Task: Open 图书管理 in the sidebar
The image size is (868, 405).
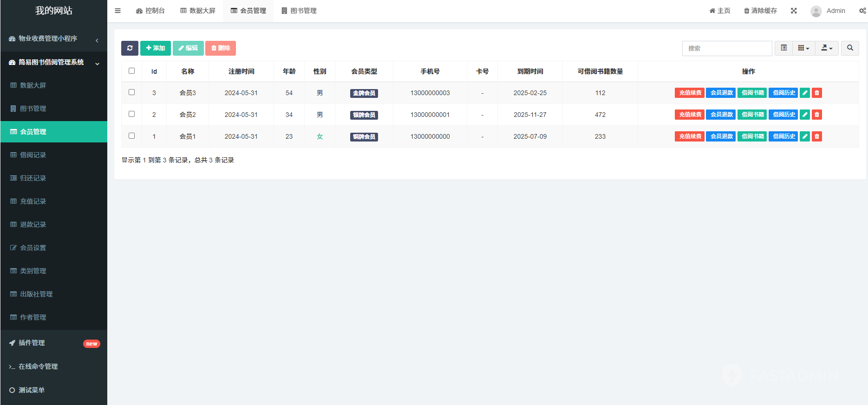Action: [54, 109]
